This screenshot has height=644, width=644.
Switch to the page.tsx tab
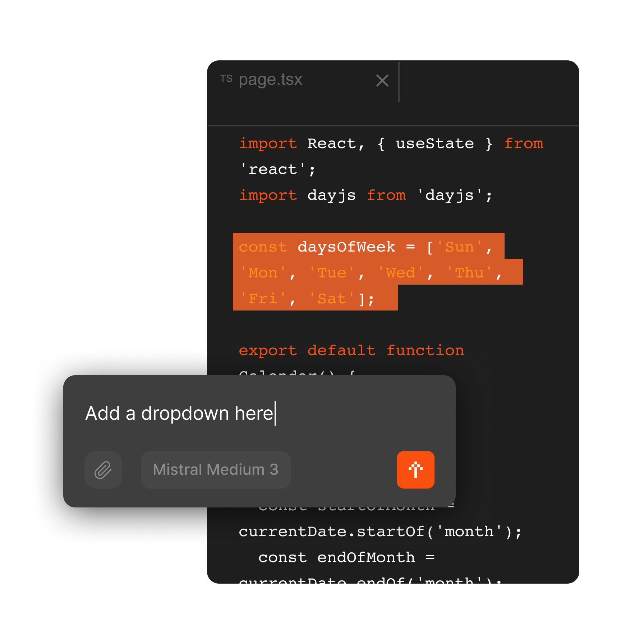click(x=270, y=79)
